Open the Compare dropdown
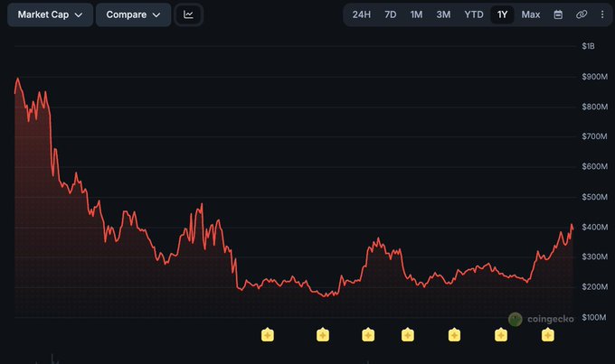The width and height of the screenshot is (615, 364). (x=133, y=14)
